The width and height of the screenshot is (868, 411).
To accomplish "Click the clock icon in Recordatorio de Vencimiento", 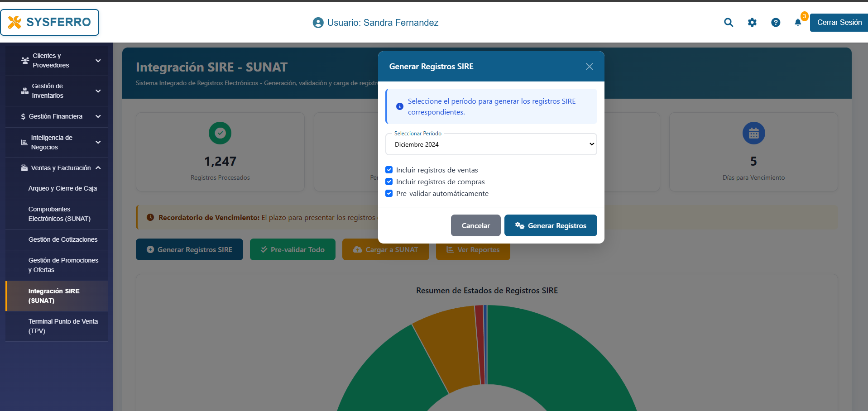I will click(x=150, y=217).
